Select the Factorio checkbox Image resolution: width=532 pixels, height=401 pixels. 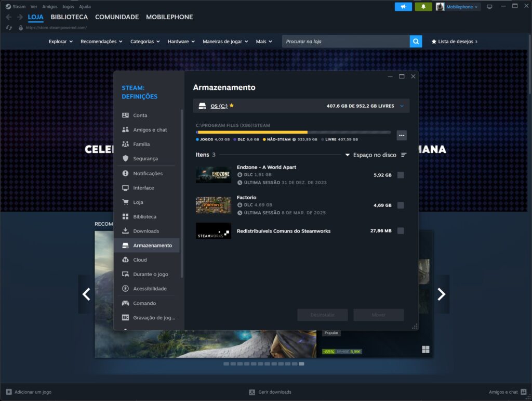[401, 205]
